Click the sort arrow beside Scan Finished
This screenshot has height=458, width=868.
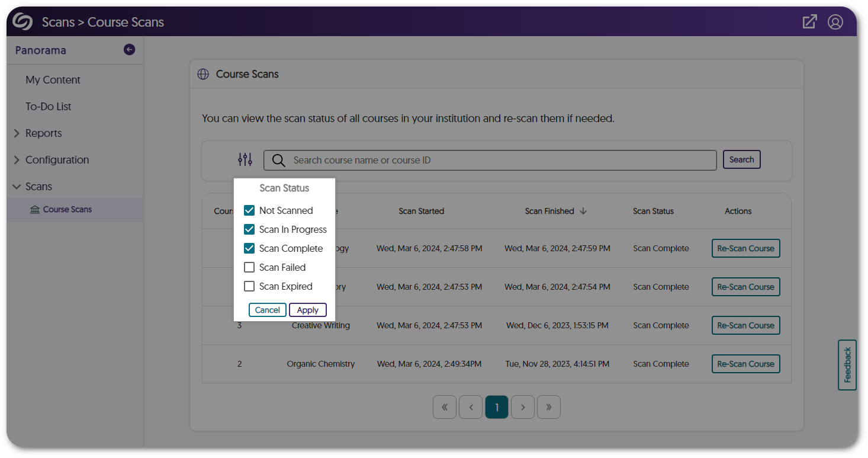click(x=583, y=211)
